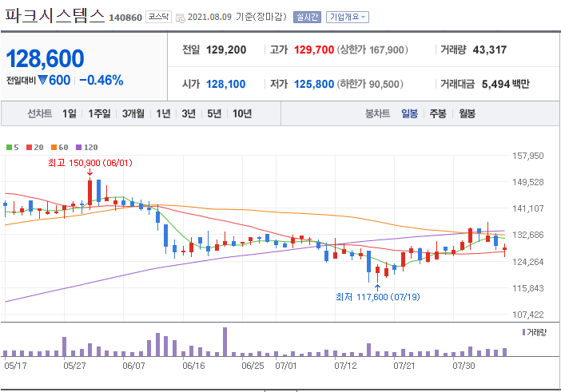Viewport: 561px width, 392px height.
Task: Open the 기업개요 dropdown
Action: pos(348,17)
